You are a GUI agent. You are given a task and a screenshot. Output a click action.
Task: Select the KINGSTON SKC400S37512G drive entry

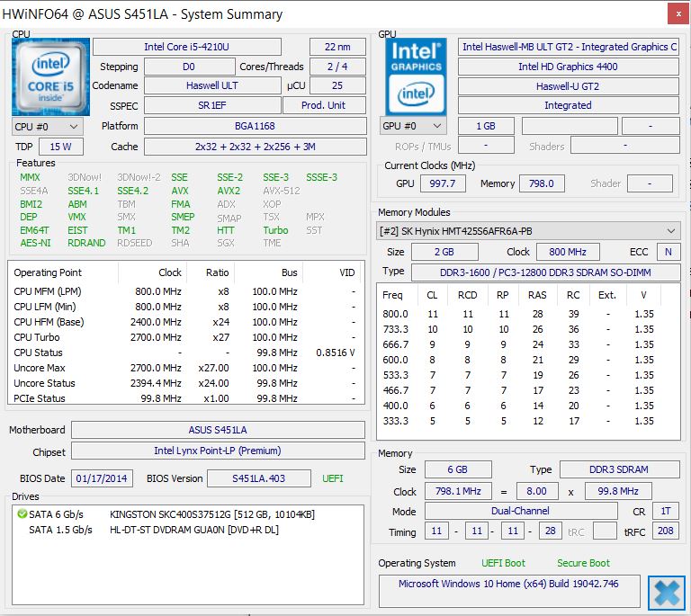(211, 514)
